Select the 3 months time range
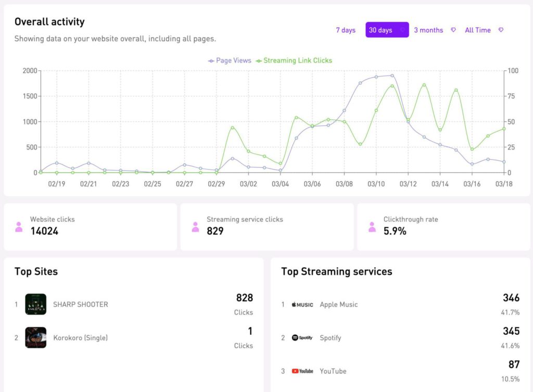The image size is (533, 392). (x=428, y=30)
